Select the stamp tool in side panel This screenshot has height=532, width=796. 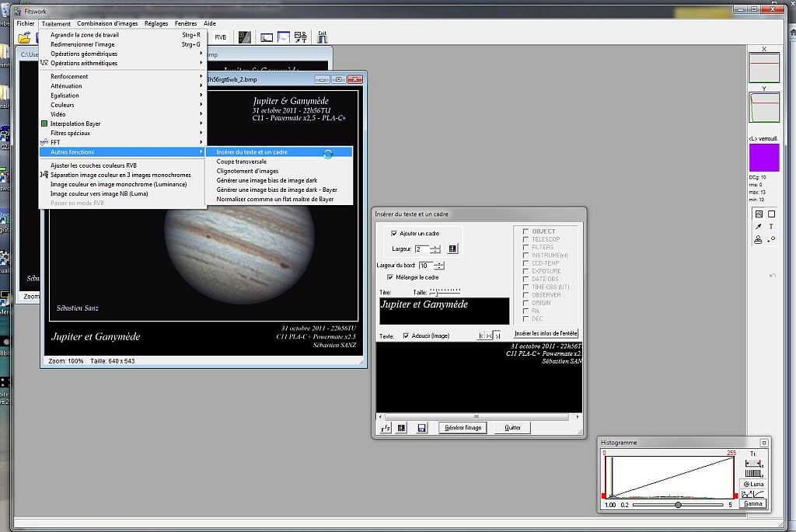(x=759, y=240)
